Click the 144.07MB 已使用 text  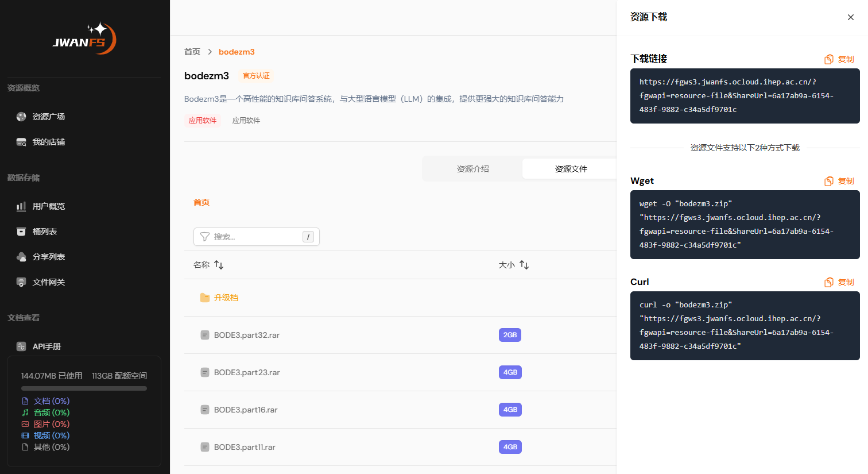tap(52, 376)
